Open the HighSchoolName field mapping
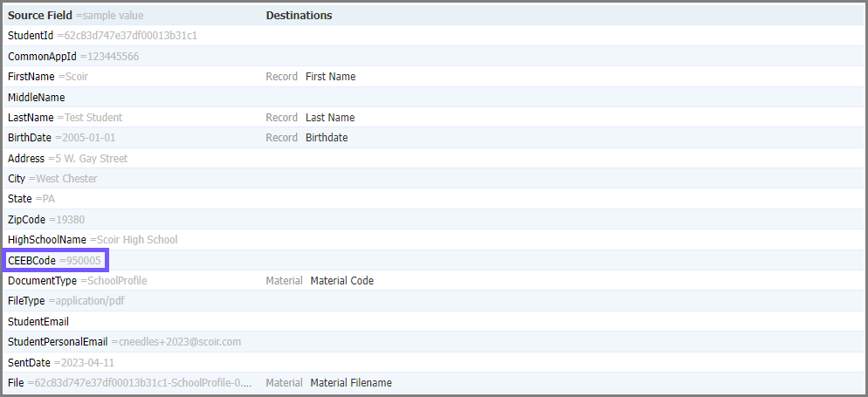Image resolution: width=868 pixels, height=397 pixels. point(433,240)
